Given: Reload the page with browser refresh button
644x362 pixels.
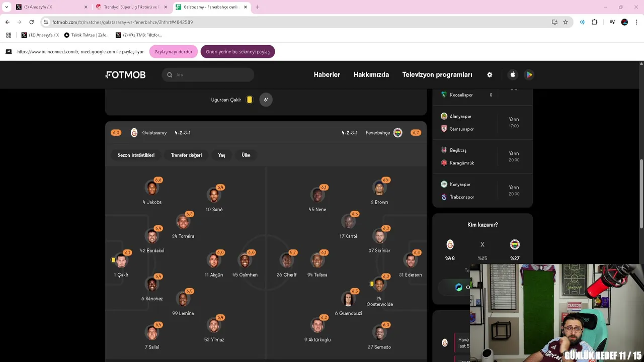Looking at the screenshot, I should (x=31, y=22).
